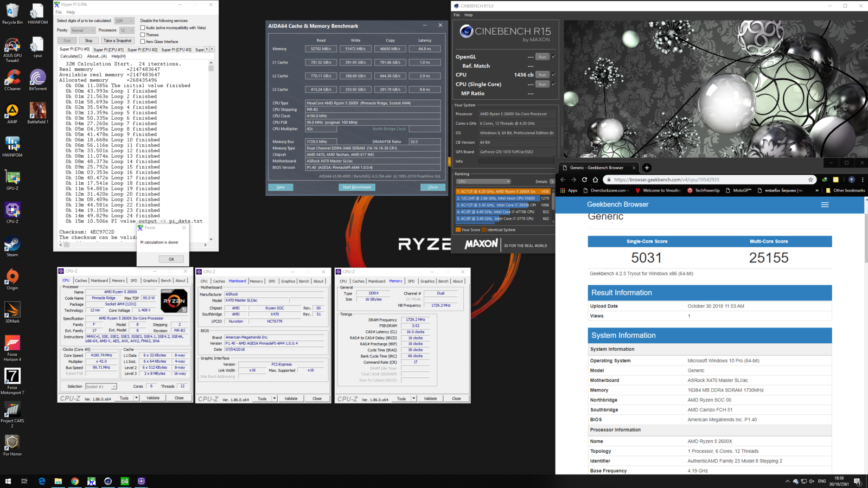Open the pi digits 32M dropdown

point(124,21)
